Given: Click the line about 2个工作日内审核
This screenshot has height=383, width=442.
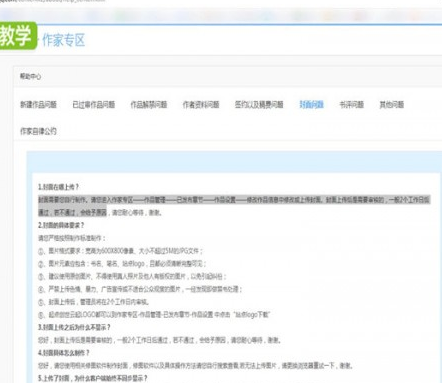Looking at the screenshot, I should click(93, 302).
